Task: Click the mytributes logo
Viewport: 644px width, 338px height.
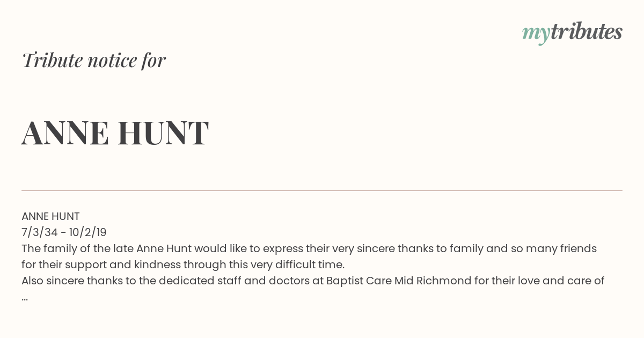Action: 572,33
